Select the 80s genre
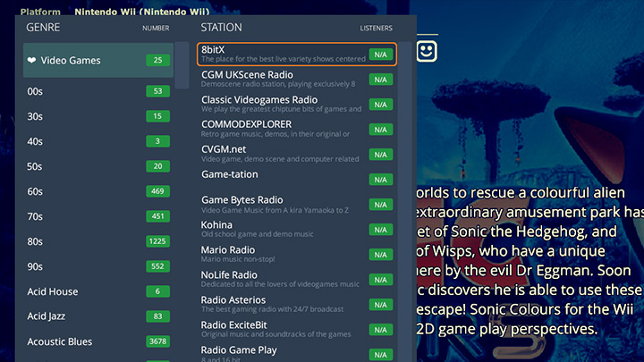 [98, 241]
